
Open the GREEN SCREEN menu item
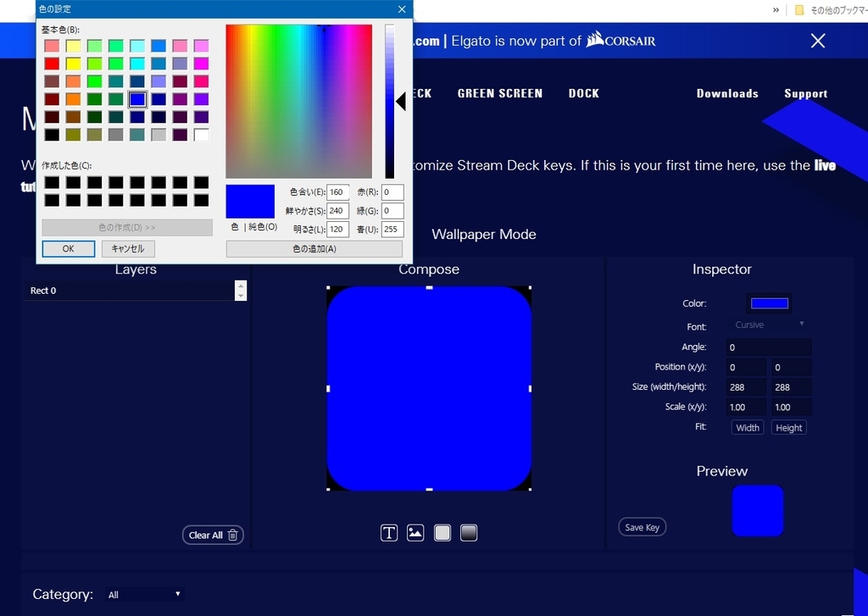499,93
